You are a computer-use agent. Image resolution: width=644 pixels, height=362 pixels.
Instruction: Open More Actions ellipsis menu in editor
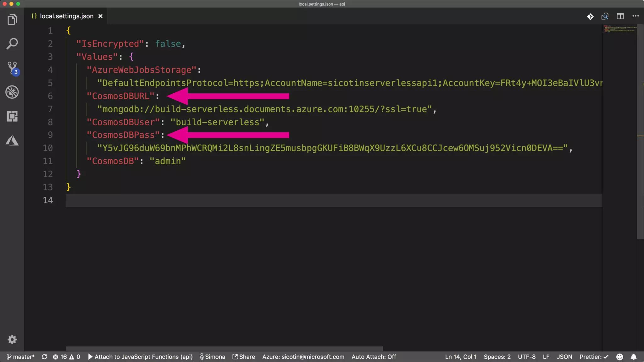(x=636, y=16)
